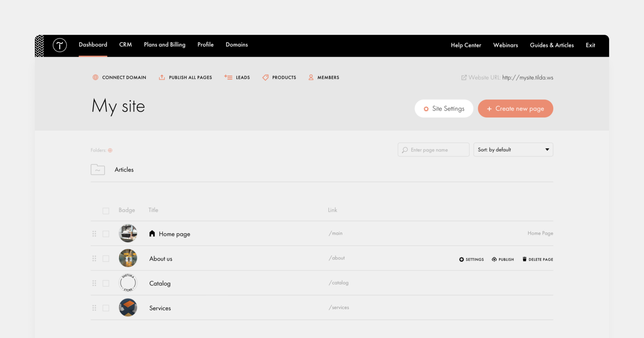Click the external link icon beside Website URL

point(464,77)
